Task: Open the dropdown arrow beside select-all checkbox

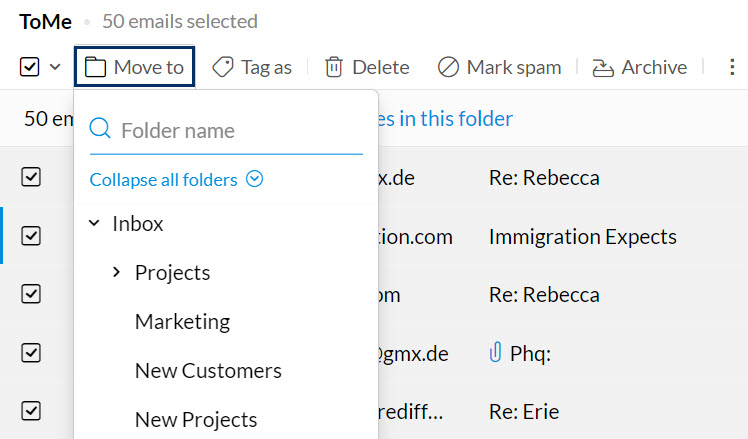Action: pos(55,67)
